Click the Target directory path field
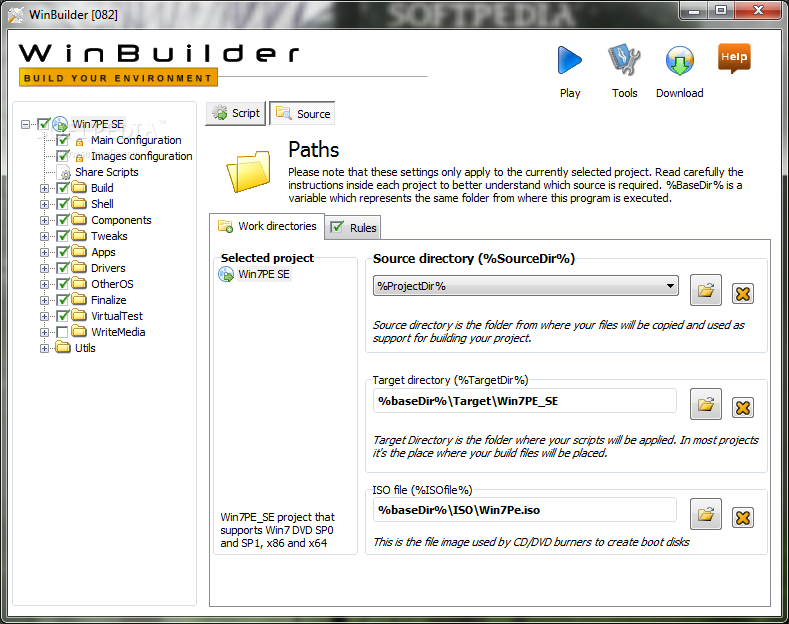 524,401
